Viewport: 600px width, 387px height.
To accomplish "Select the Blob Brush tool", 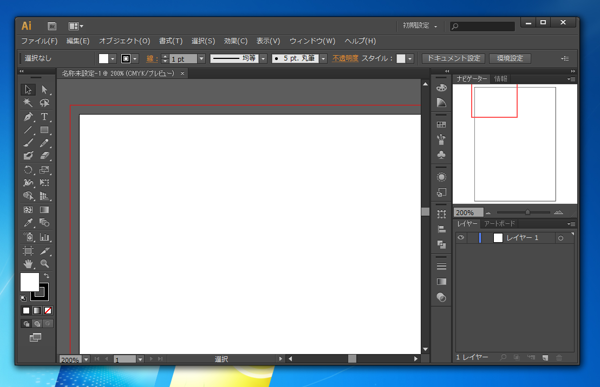I will pos(28,156).
